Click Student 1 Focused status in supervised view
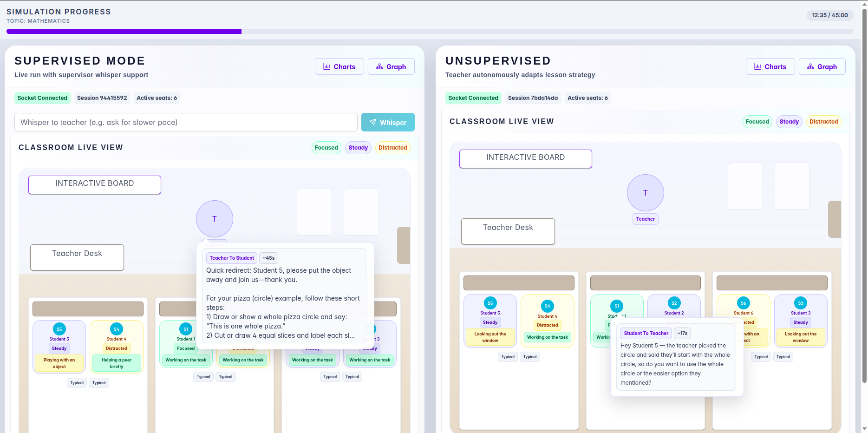 click(x=186, y=348)
